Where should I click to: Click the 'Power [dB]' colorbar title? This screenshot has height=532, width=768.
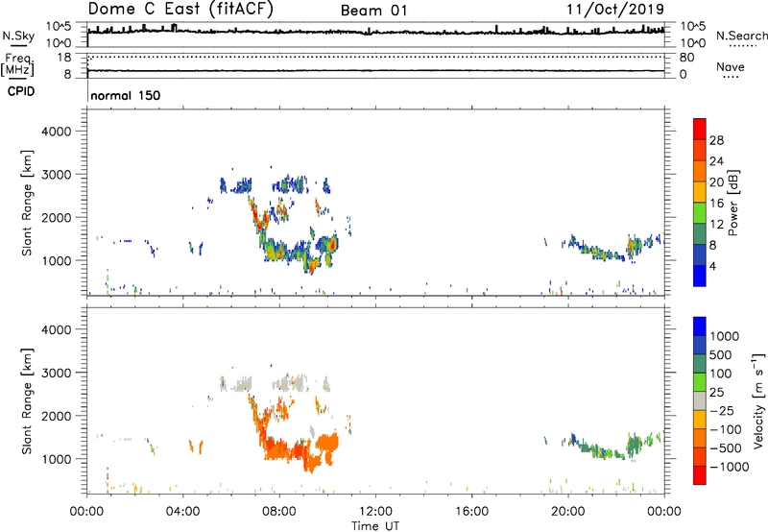click(x=733, y=203)
